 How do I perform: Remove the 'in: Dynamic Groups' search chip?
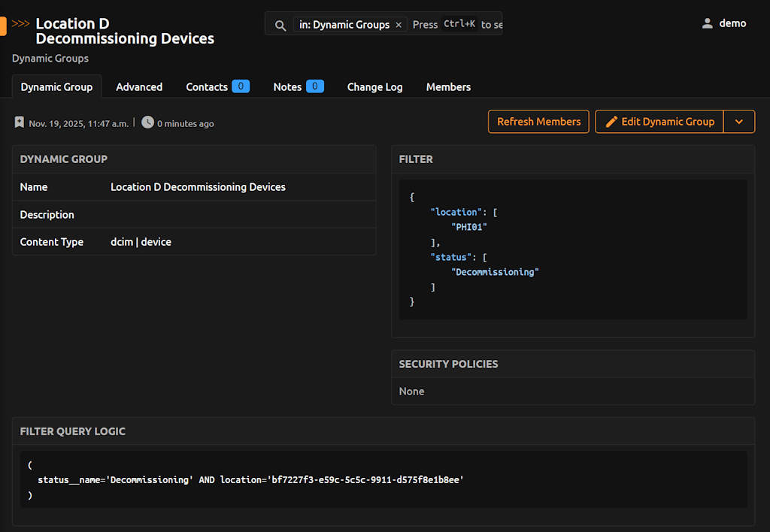399,25
